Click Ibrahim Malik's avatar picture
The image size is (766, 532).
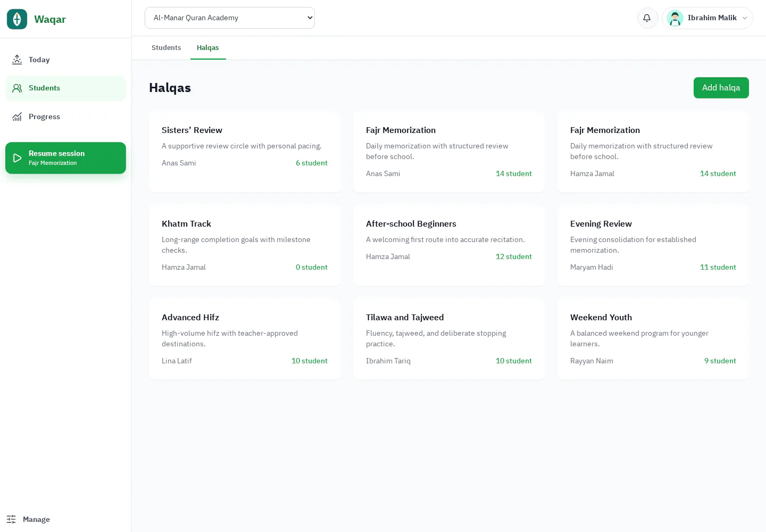675,18
